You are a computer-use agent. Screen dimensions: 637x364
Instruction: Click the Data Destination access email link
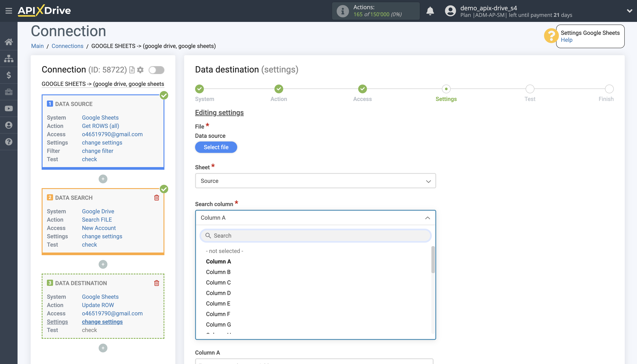click(x=112, y=313)
